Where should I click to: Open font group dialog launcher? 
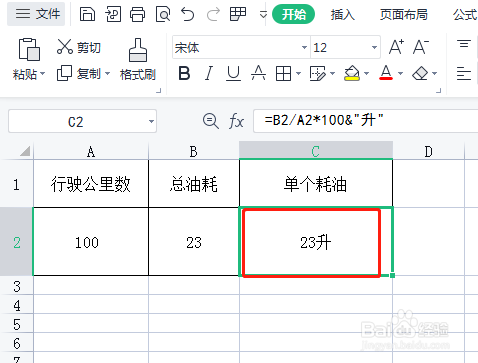(439, 90)
